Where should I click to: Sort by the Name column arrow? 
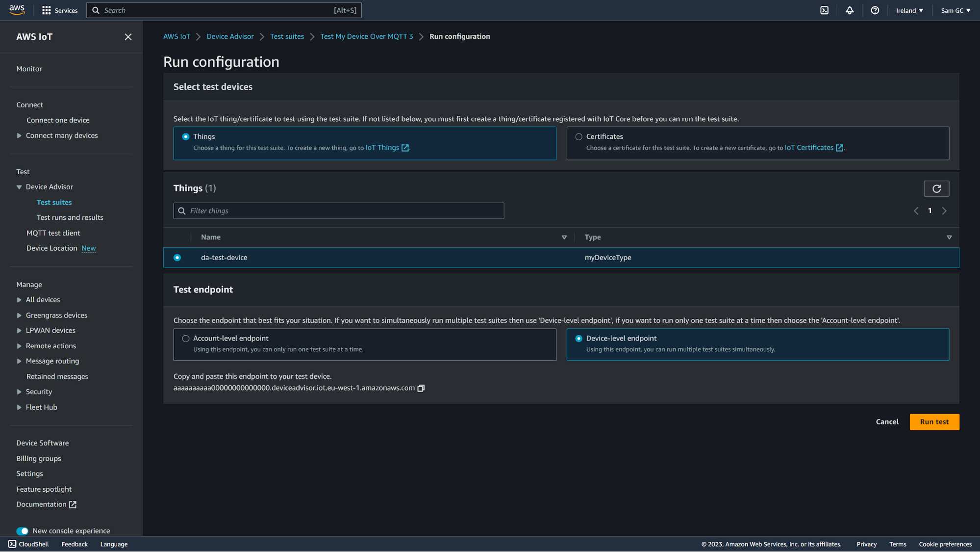(x=564, y=237)
